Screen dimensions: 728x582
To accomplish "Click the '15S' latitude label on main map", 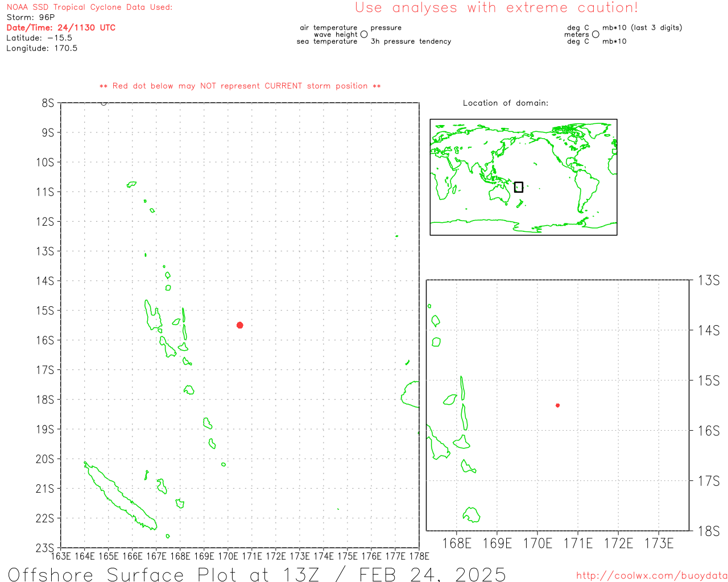I will (45, 310).
